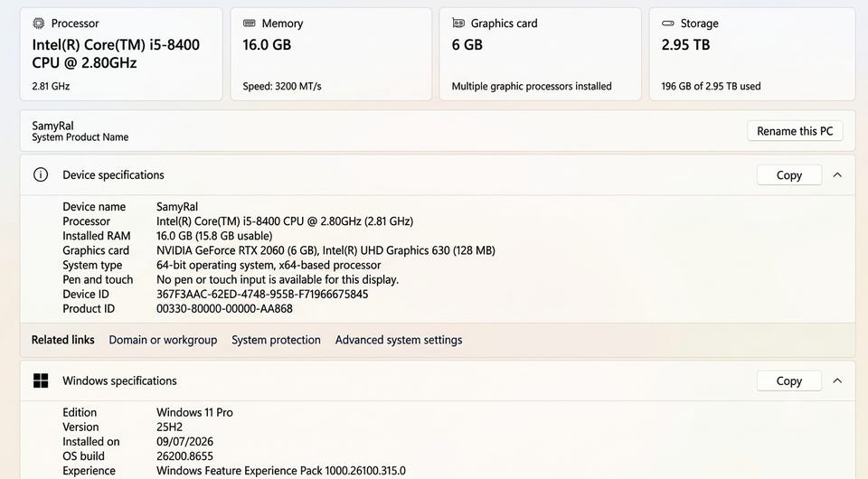Open System protection link
Image resolution: width=868 pixels, height=479 pixels.
click(x=277, y=340)
